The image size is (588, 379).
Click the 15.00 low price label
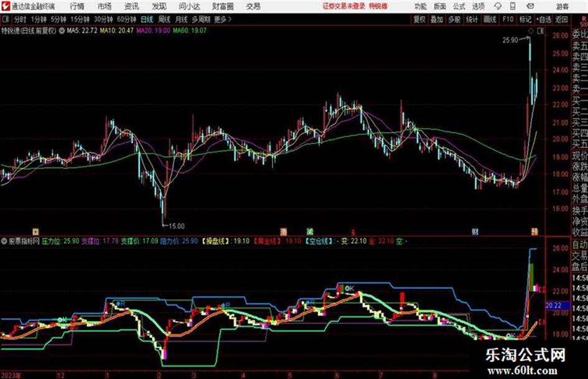point(176,226)
